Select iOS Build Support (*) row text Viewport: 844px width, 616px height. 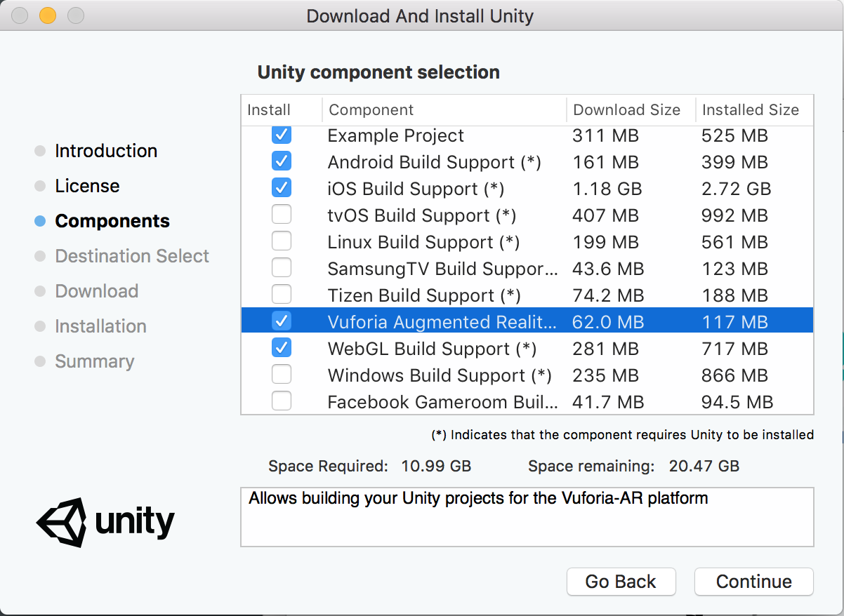416,189
